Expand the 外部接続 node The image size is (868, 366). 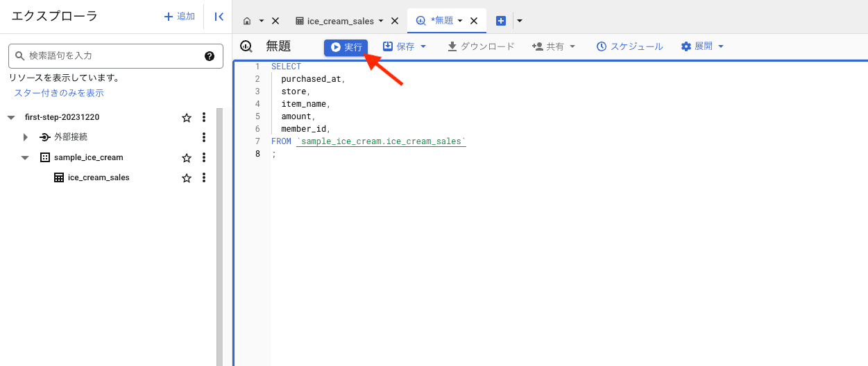(26, 137)
